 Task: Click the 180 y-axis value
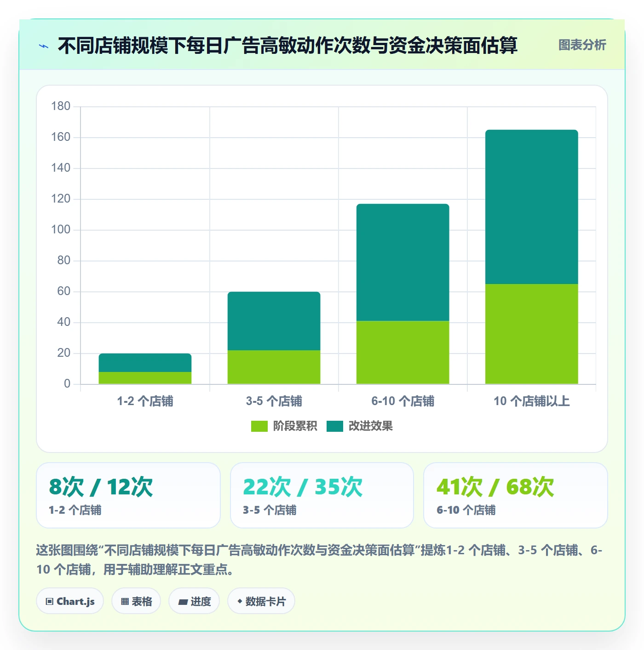(x=61, y=106)
